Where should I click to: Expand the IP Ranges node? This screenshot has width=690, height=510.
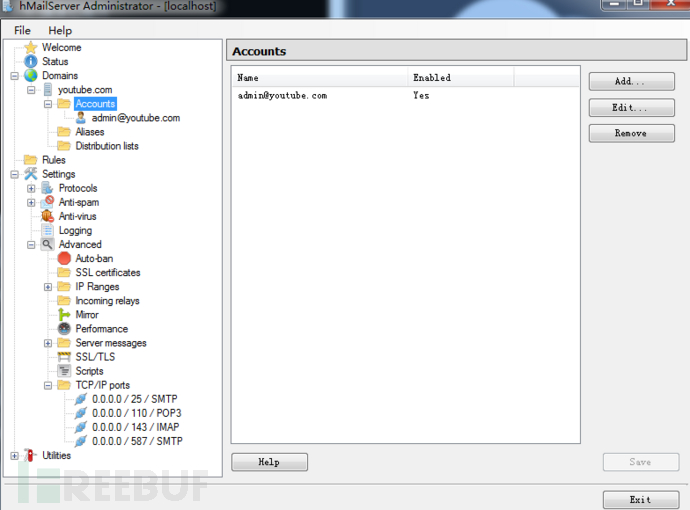tap(48, 287)
